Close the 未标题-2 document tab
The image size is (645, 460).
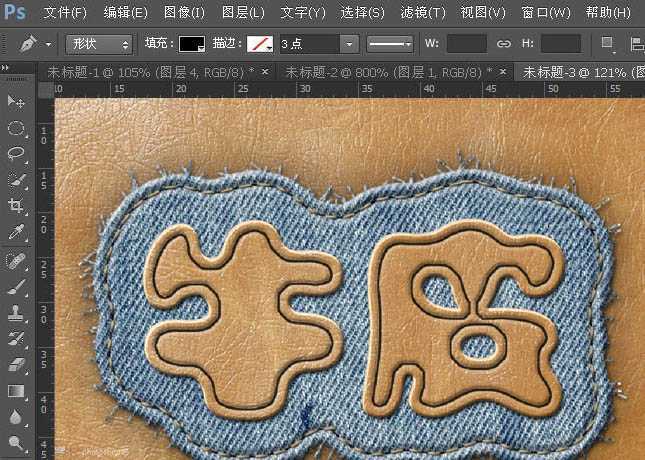(503, 72)
